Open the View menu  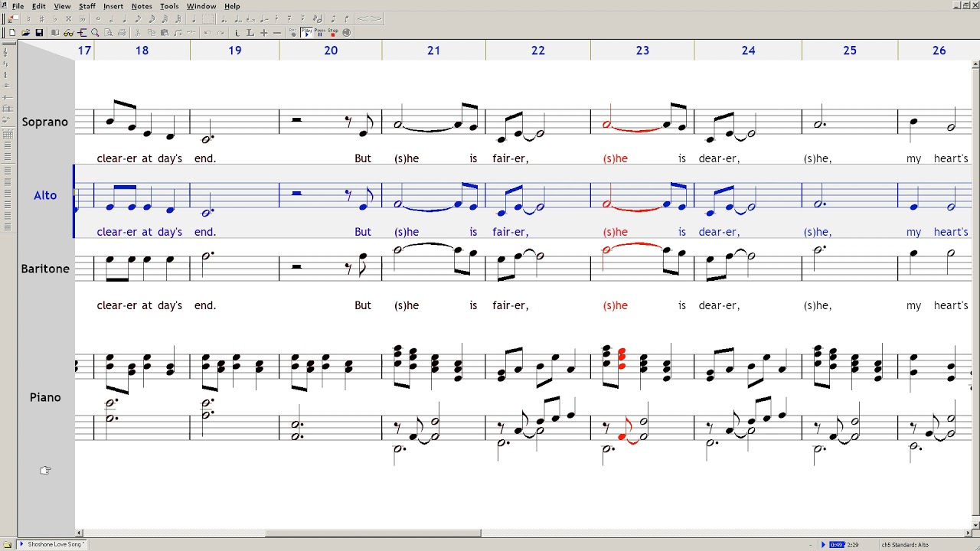click(x=62, y=6)
